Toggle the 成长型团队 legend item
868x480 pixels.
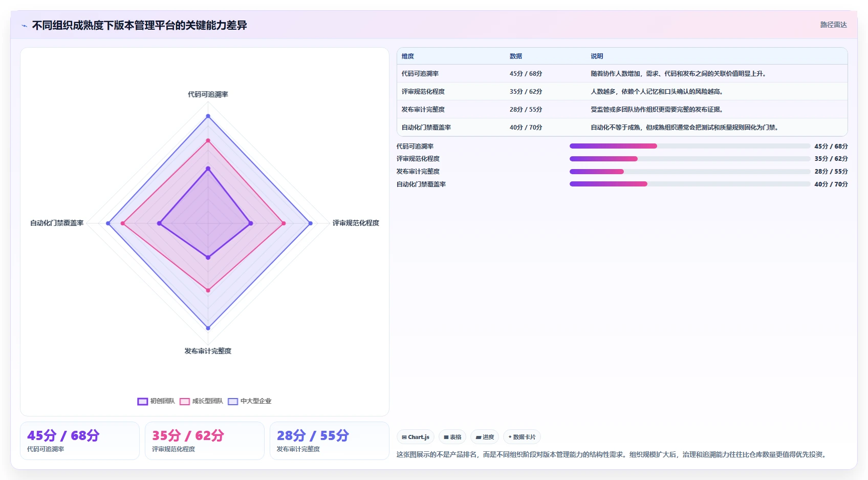(x=201, y=401)
